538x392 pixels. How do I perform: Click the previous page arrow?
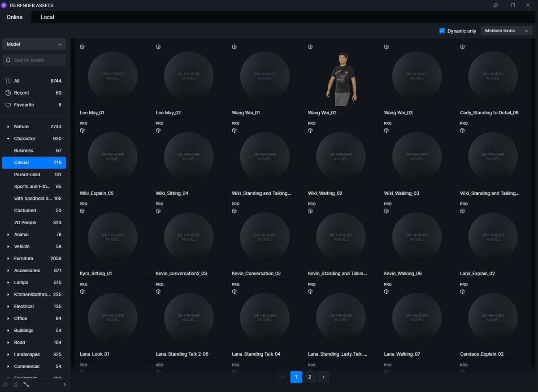tap(282, 377)
